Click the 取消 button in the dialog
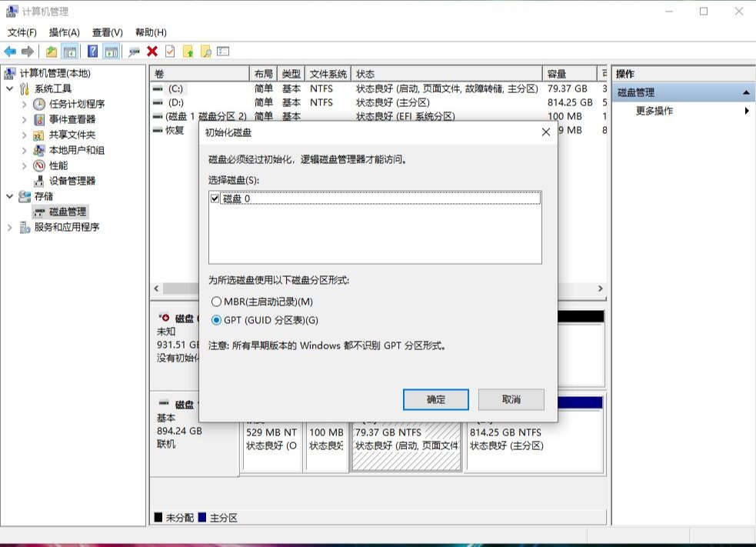Image resolution: width=756 pixels, height=547 pixels. tap(511, 399)
